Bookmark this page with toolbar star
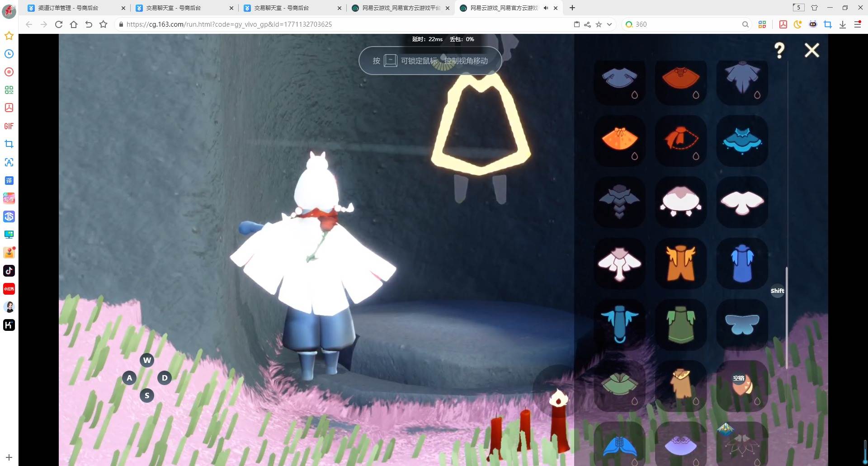868x466 pixels. tap(104, 24)
